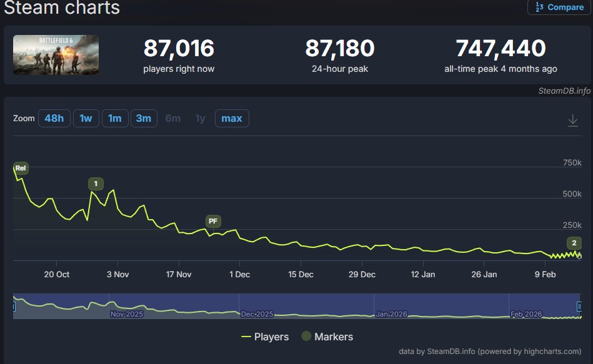
Task: Select the max zoom range
Action: (232, 118)
